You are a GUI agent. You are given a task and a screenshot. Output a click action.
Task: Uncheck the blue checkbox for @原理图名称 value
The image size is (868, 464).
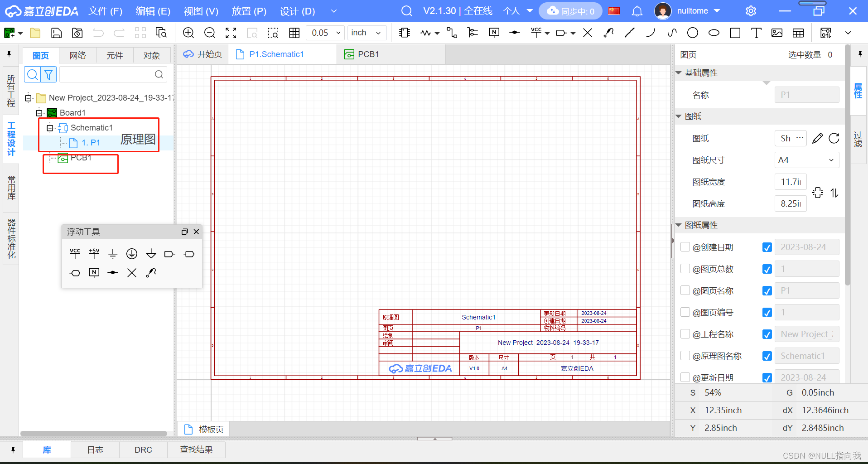pos(767,356)
